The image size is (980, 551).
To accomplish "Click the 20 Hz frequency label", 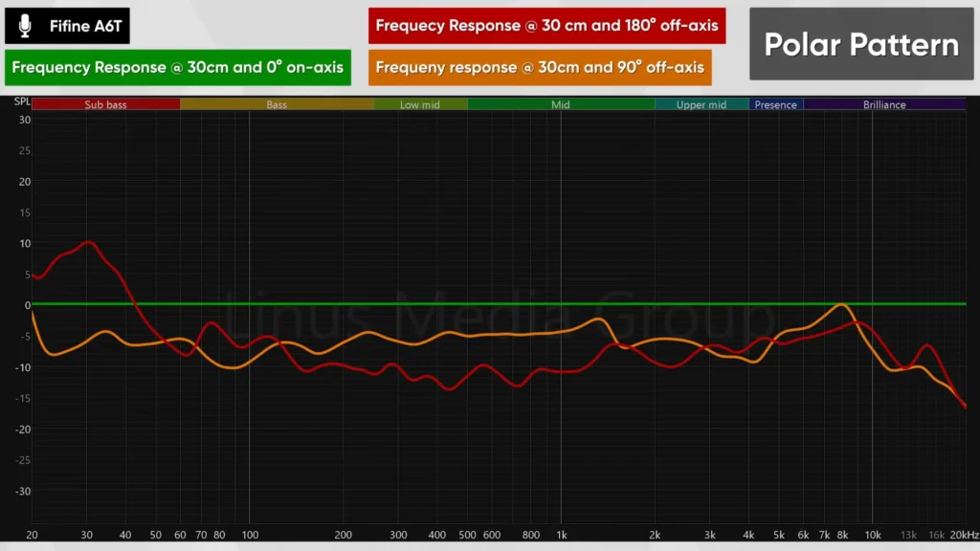I will point(32,535).
